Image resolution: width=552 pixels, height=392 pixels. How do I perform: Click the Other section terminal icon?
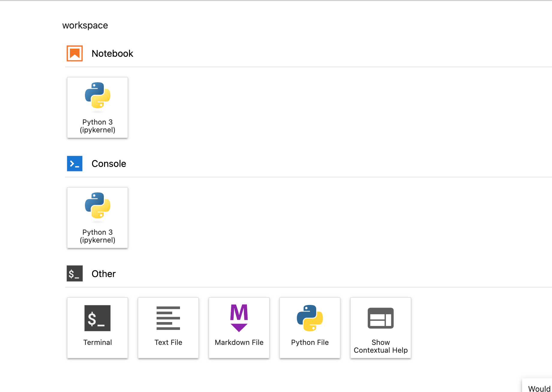click(75, 274)
